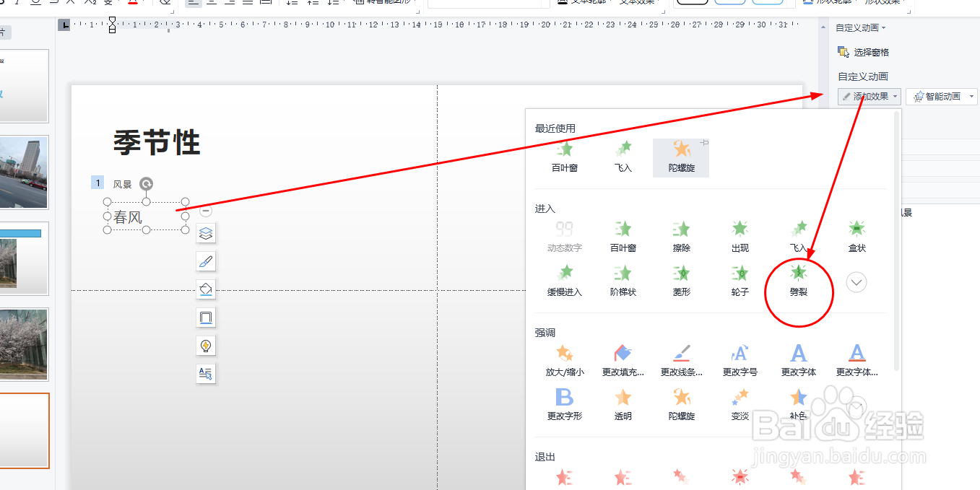The width and height of the screenshot is (980, 490).
Task: Click the 季节性 slide title
Action: [x=157, y=142]
